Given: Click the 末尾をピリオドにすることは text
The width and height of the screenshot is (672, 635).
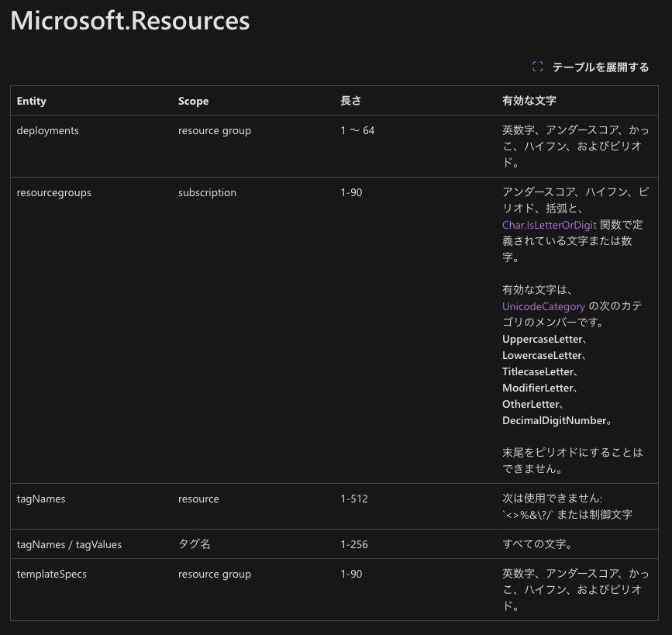Looking at the screenshot, I should point(573,453).
